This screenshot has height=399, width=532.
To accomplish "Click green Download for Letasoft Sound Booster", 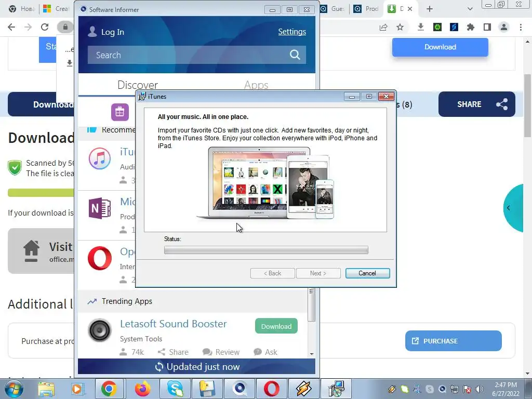I will (276, 326).
